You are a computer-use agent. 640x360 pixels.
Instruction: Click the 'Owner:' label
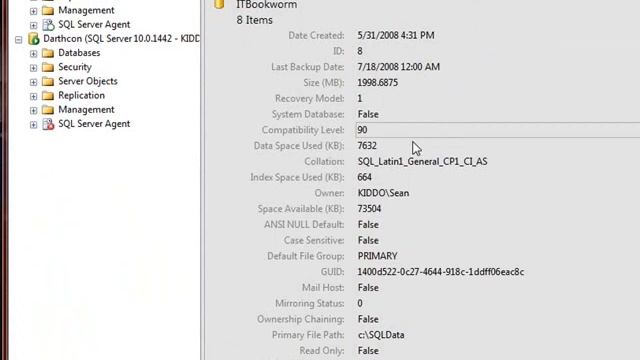click(x=329, y=193)
